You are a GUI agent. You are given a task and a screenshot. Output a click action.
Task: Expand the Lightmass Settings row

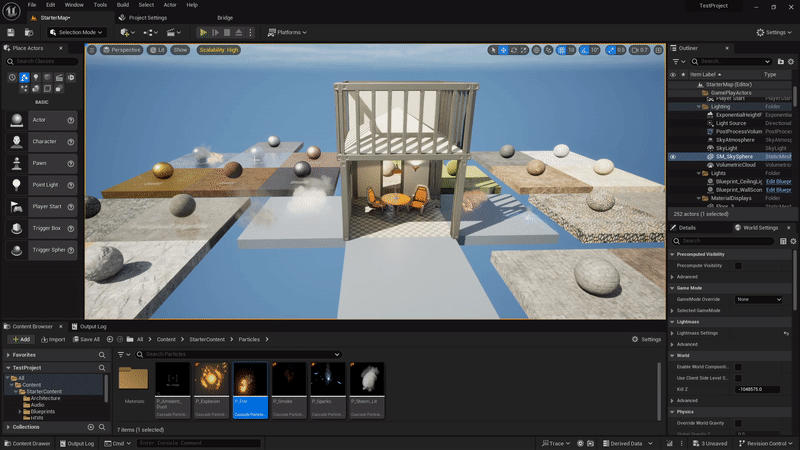[672, 333]
